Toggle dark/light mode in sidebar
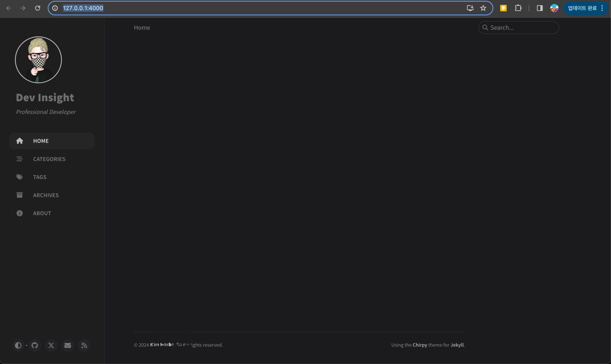 (x=18, y=345)
